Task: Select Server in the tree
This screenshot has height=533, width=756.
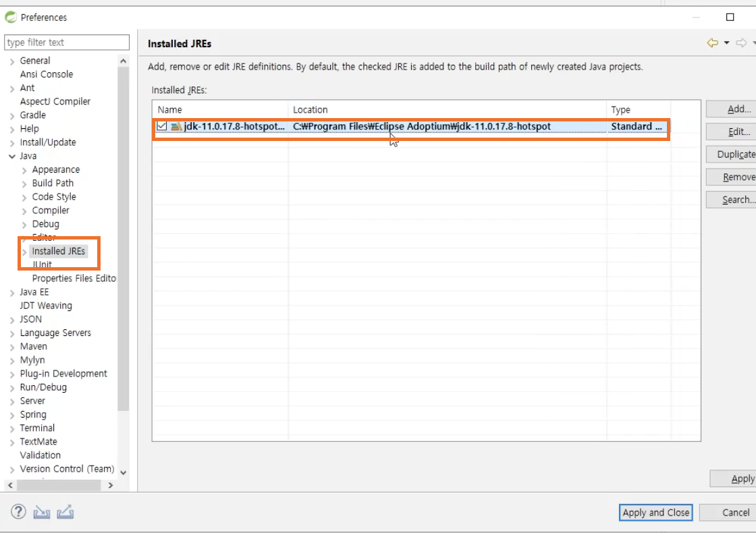Action: click(32, 401)
